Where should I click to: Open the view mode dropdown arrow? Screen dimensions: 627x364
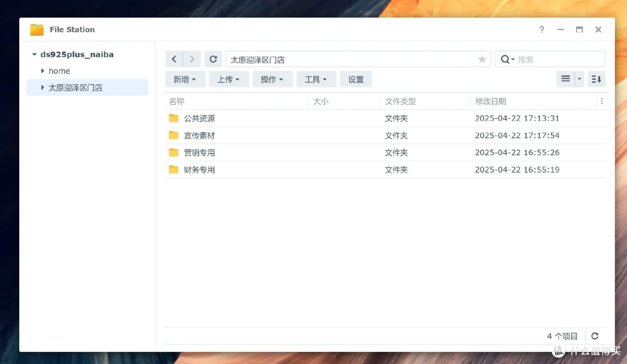(x=579, y=79)
